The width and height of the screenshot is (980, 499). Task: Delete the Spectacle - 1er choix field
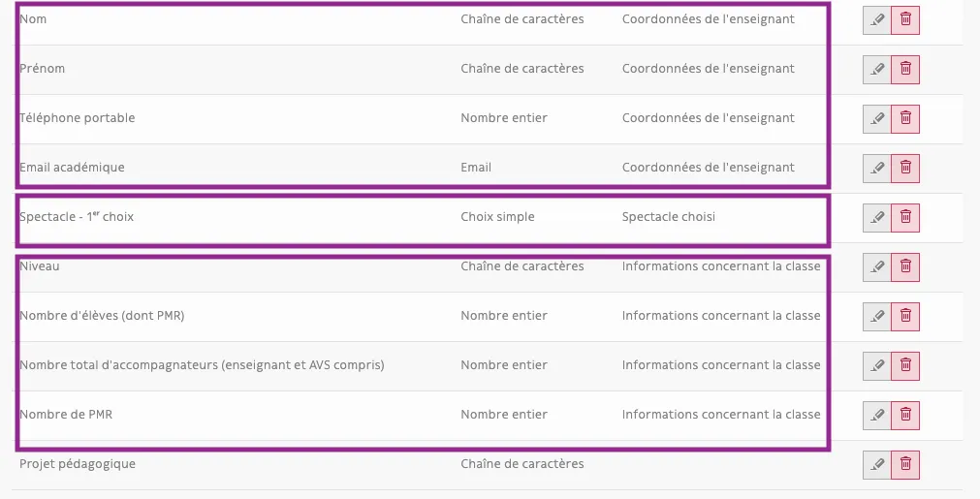[x=905, y=217]
